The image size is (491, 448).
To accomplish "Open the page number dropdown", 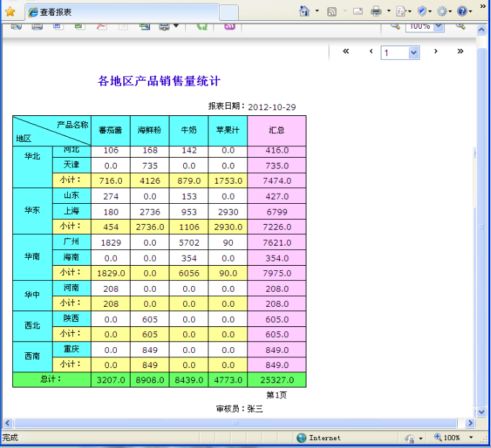I will [x=414, y=53].
